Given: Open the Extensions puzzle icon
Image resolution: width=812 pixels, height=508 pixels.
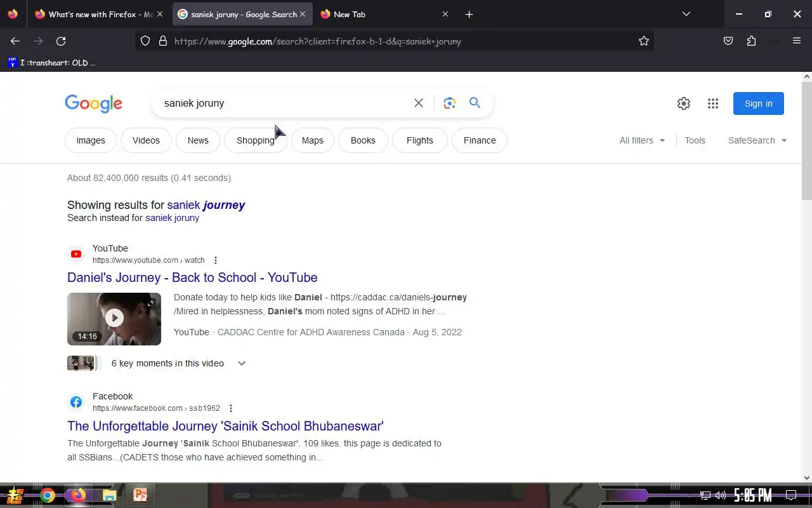Looking at the screenshot, I should click(751, 41).
